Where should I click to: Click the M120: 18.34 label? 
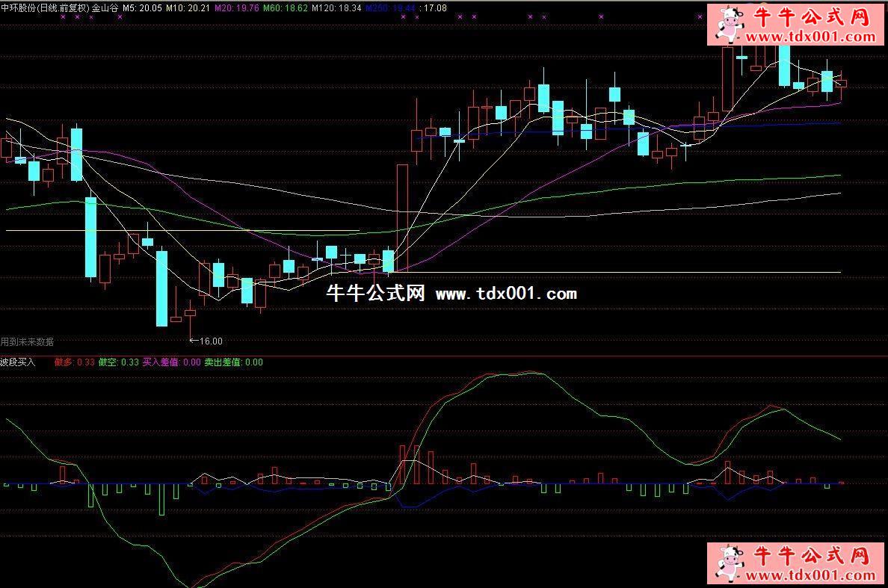click(x=336, y=8)
